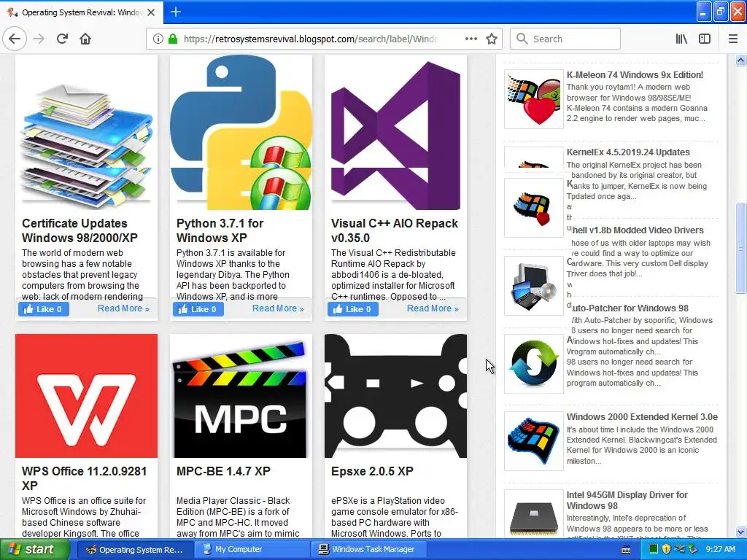Open the browser home page
This screenshot has width=747, height=560.
click(85, 39)
